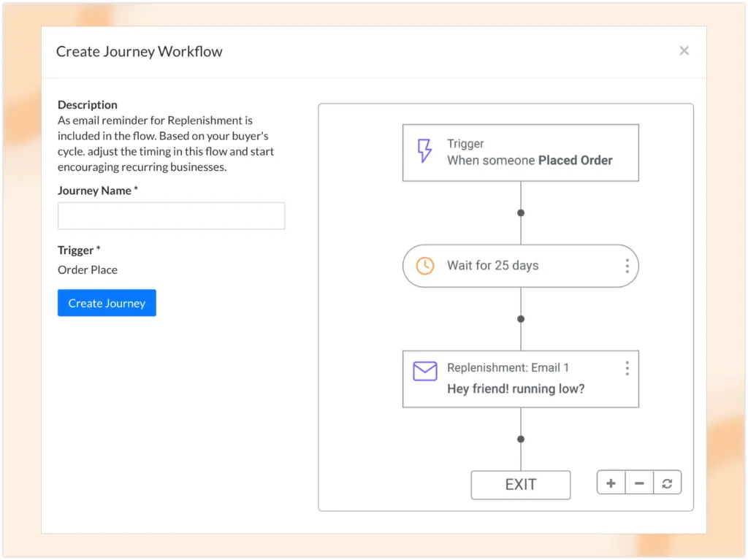Click the purple envelope email icon
This screenshot has height=560, width=748.
[x=424, y=371]
